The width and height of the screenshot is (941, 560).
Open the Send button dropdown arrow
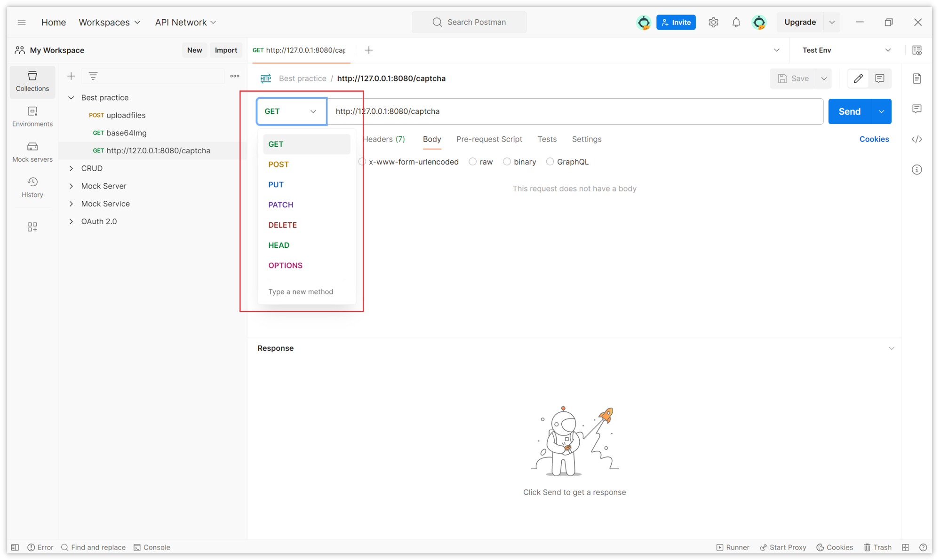tap(881, 111)
